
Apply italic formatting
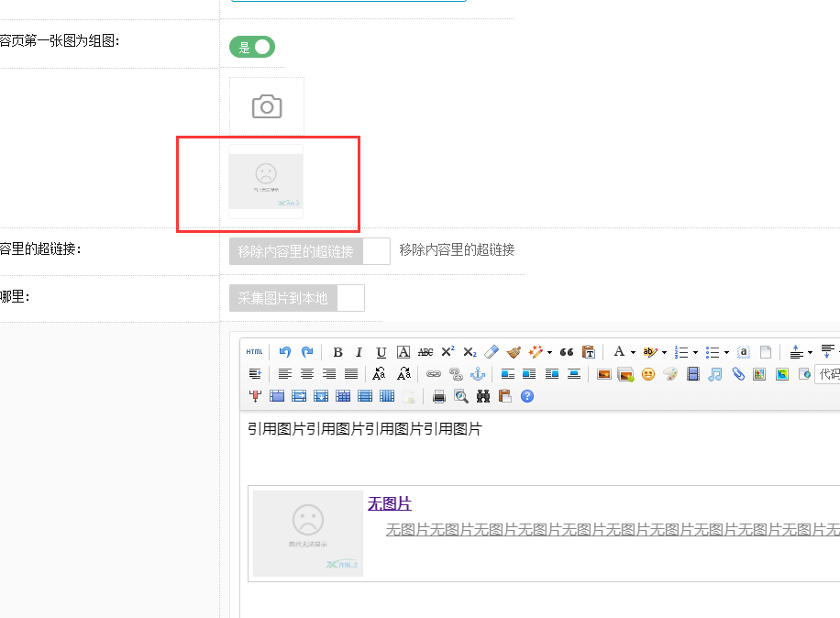tap(359, 352)
